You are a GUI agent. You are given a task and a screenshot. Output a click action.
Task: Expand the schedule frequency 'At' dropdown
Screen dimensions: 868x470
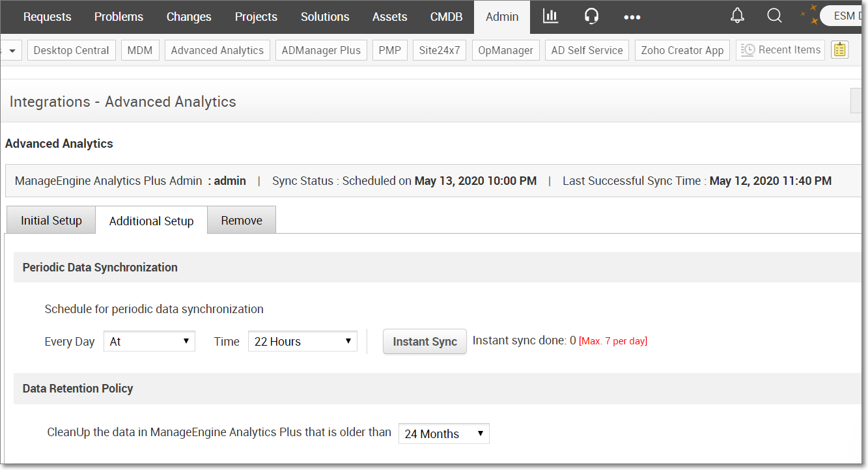click(x=149, y=341)
